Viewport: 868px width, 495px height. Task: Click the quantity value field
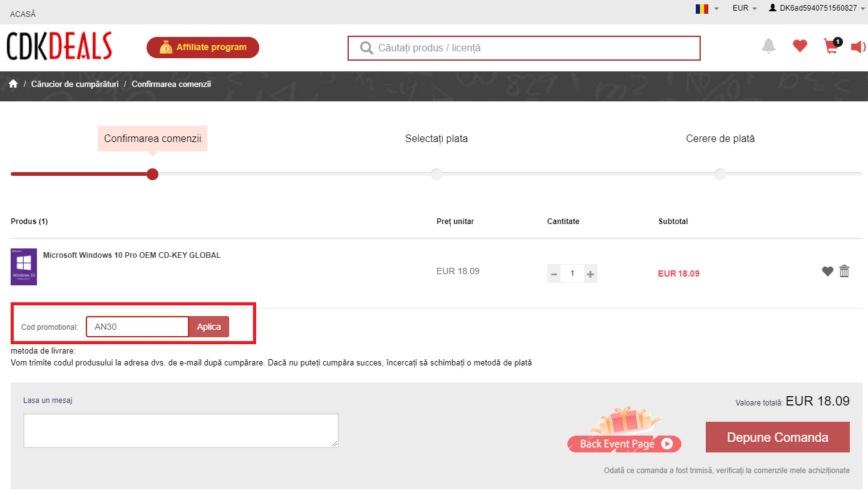click(x=572, y=273)
